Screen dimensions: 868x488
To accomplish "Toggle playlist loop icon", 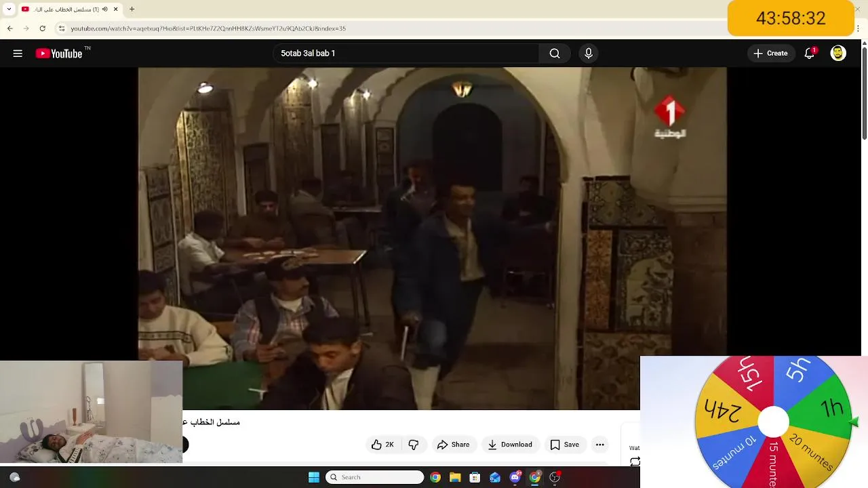I will point(635,462).
